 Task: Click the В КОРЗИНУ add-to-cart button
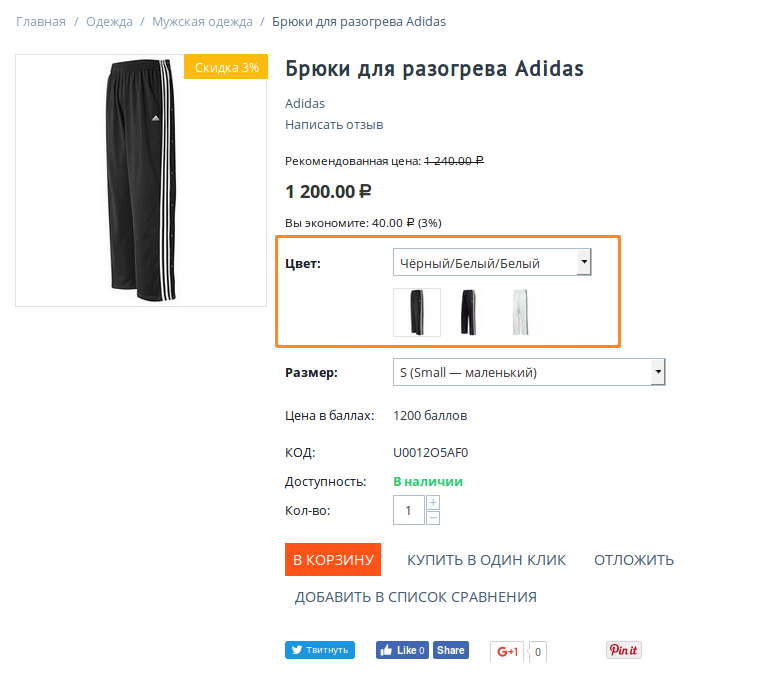click(x=333, y=560)
